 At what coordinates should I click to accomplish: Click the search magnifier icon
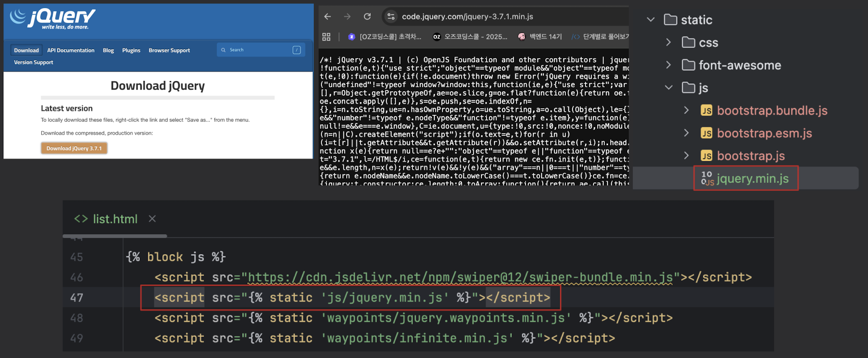[x=223, y=50]
